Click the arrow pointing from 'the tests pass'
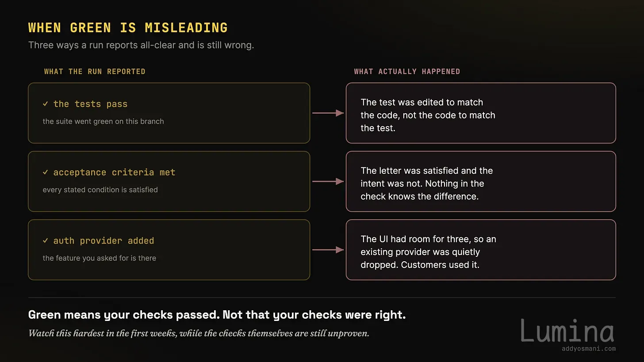Screen dimensions: 644x362 click(x=328, y=113)
